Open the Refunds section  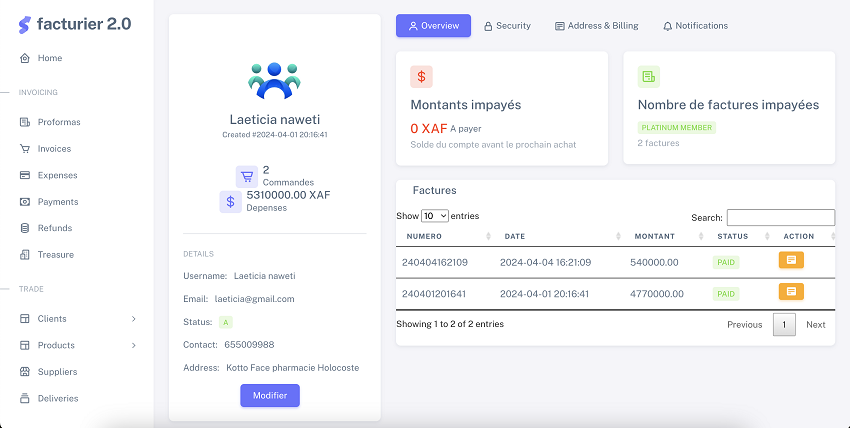coord(54,228)
